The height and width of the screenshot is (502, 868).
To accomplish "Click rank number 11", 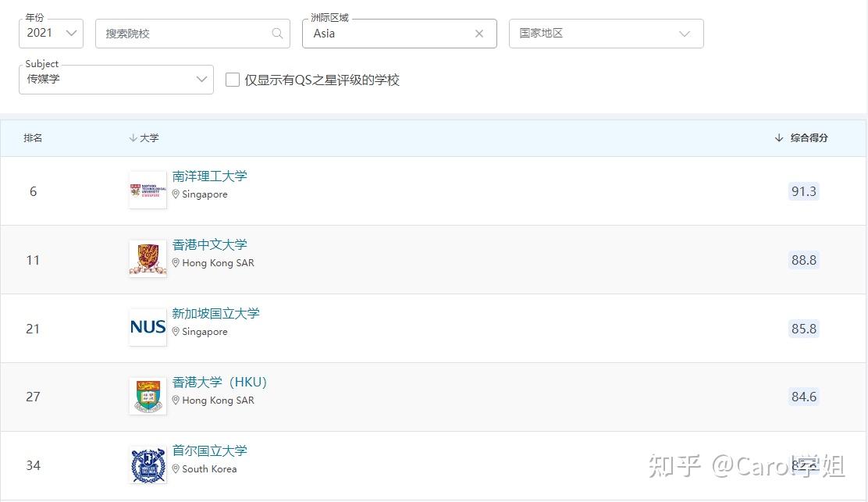I will [34, 260].
